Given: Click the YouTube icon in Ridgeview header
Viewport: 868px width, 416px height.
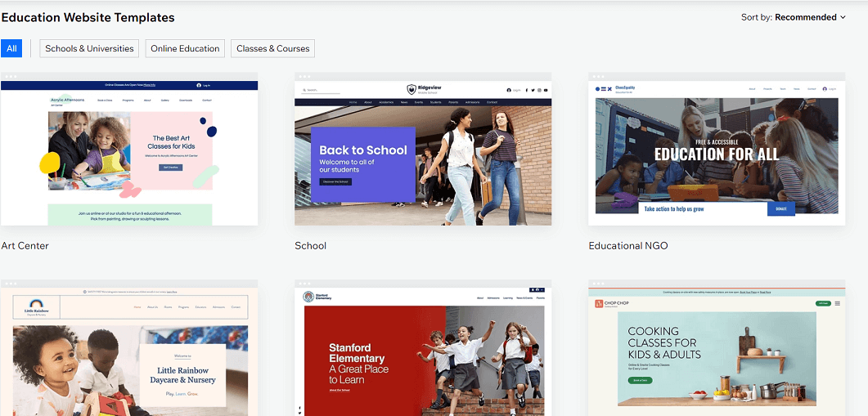Looking at the screenshot, I should pos(546,90).
